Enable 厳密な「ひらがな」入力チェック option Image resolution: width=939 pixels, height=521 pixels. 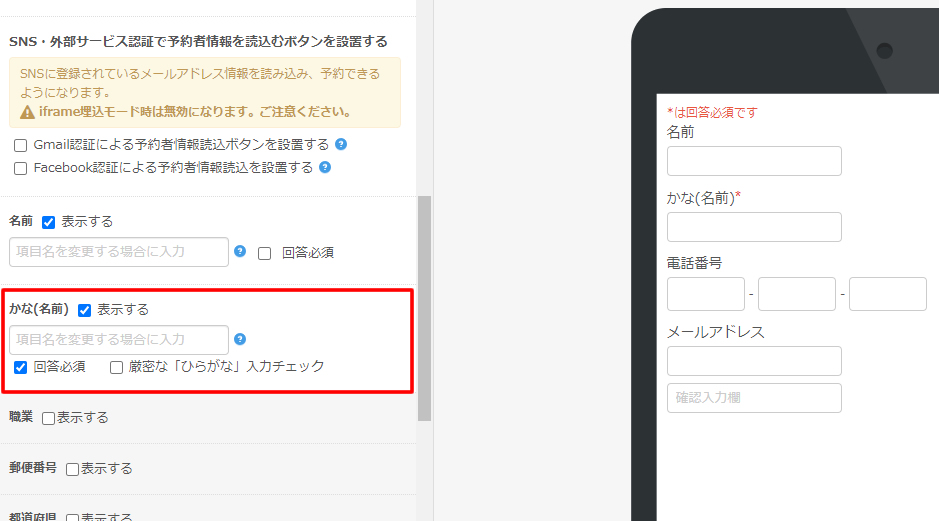coord(116,367)
